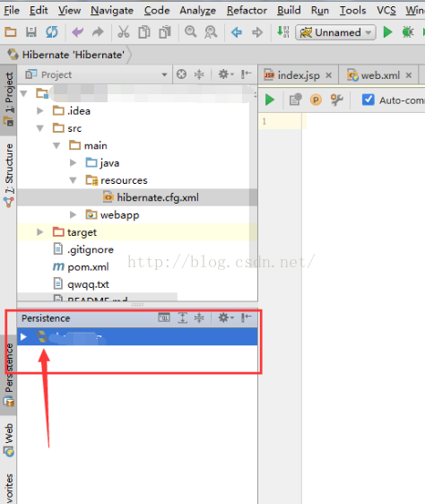Start debugging with the bug icon

[408, 31]
